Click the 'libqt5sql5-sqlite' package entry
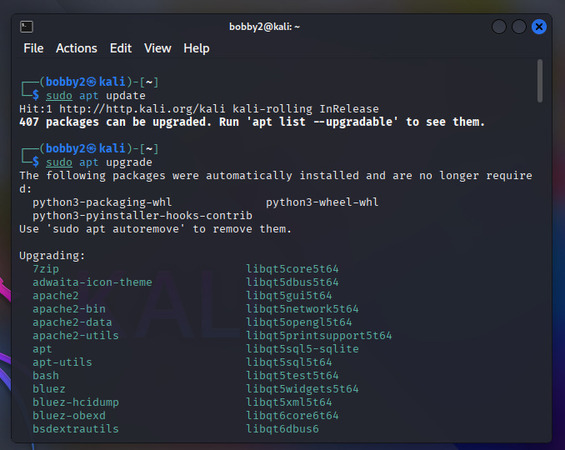 pos(302,349)
